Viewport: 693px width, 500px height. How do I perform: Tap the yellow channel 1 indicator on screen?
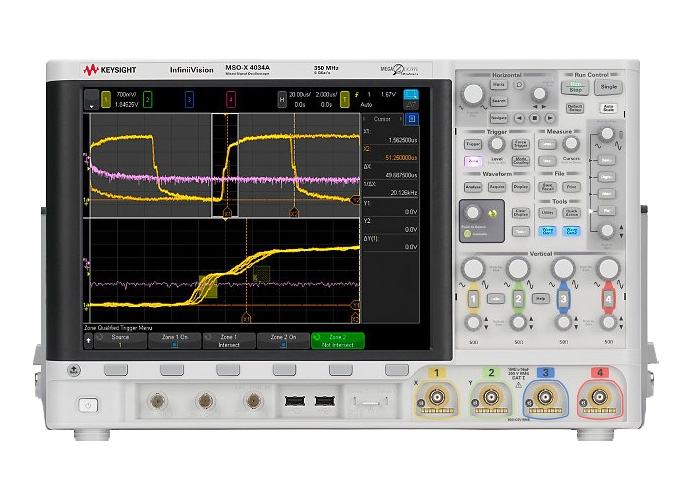[x=106, y=99]
